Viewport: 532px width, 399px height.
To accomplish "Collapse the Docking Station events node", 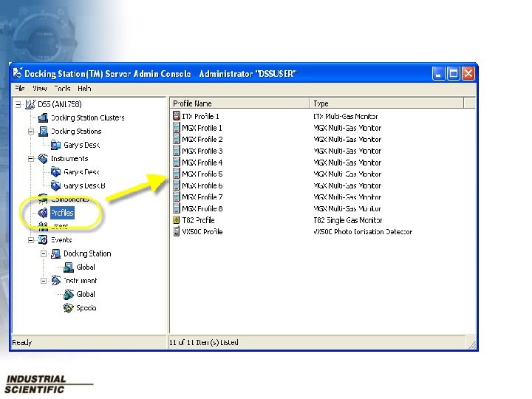I will pyautogui.click(x=44, y=253).
